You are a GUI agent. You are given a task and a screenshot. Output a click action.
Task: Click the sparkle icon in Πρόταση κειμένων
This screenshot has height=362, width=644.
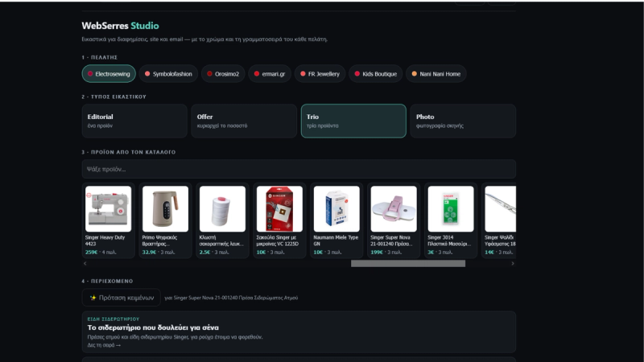[x=93, y=298]
